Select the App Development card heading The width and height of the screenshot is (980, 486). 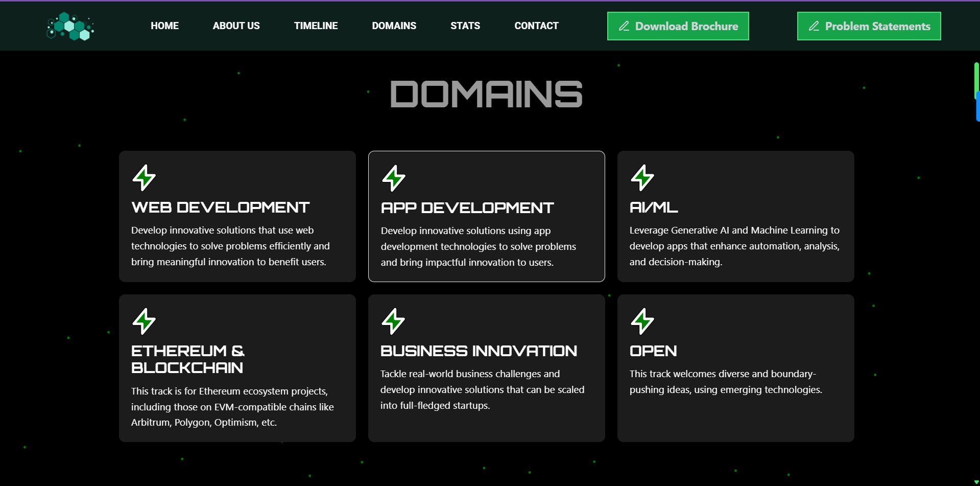[467, 208]
